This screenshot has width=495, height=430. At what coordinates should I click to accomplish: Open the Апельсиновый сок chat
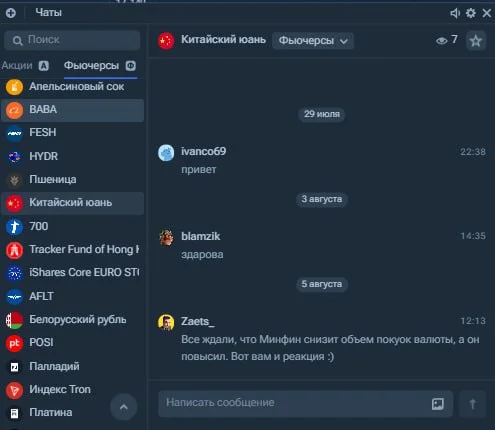point(73,87)
